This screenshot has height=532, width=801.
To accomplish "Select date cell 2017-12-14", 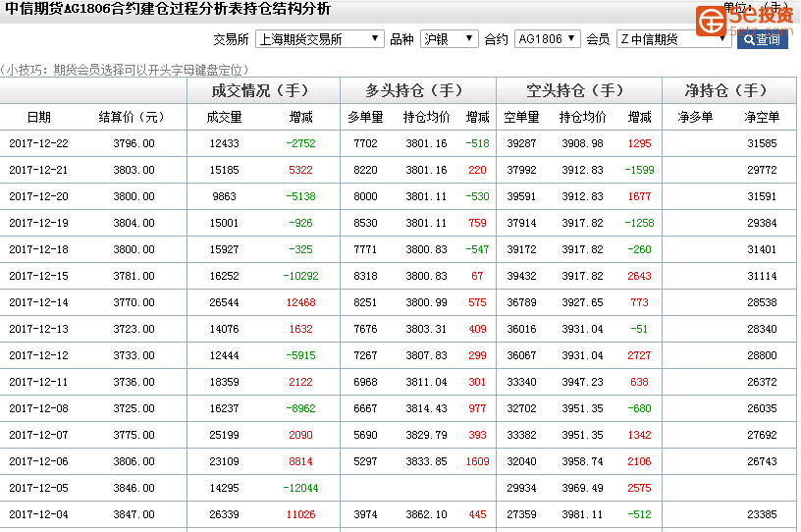I will [x=38, y=302].
